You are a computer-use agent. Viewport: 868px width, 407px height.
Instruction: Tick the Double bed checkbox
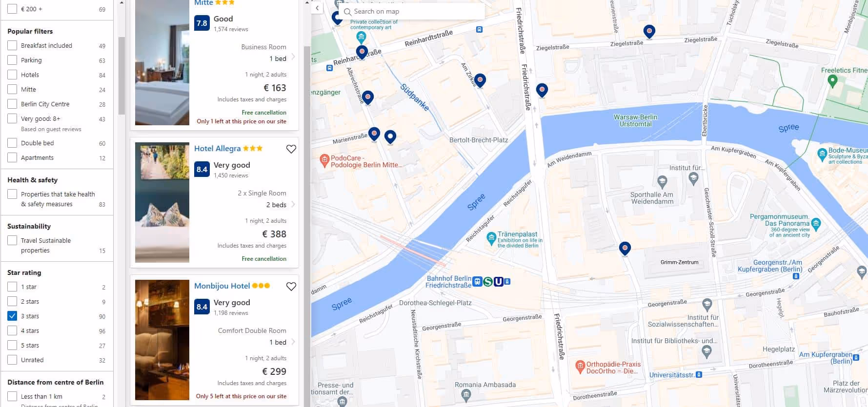click(x=12, y=143)
